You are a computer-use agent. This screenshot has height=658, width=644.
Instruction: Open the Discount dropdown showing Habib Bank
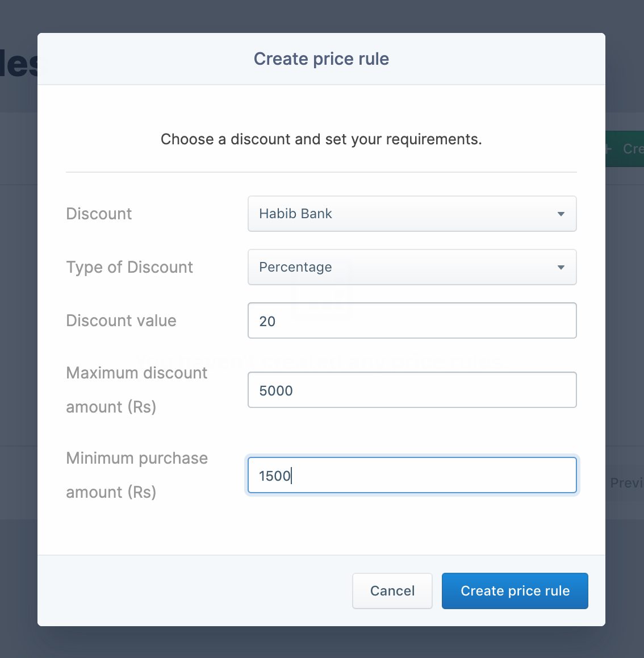coord(398,214)
